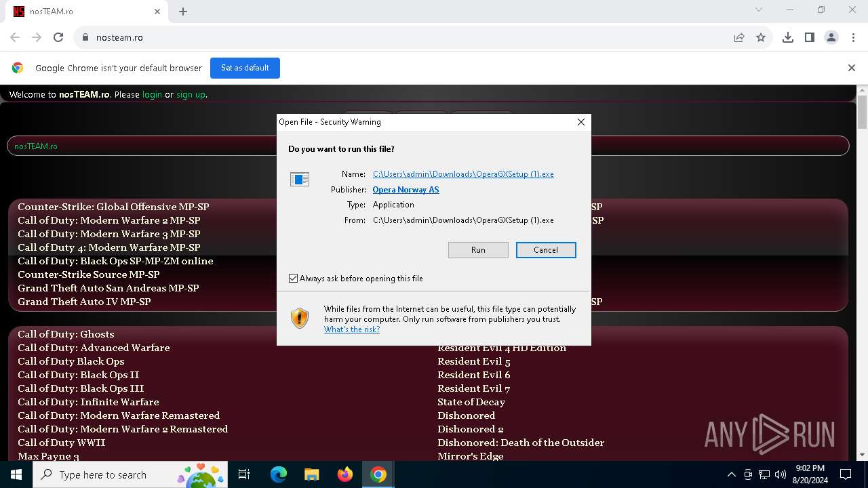The width and height of the screenshot is (868, 488).
Task: Open Grand Theft Auto San Andreas MP-SP
Action: [108, 288]
